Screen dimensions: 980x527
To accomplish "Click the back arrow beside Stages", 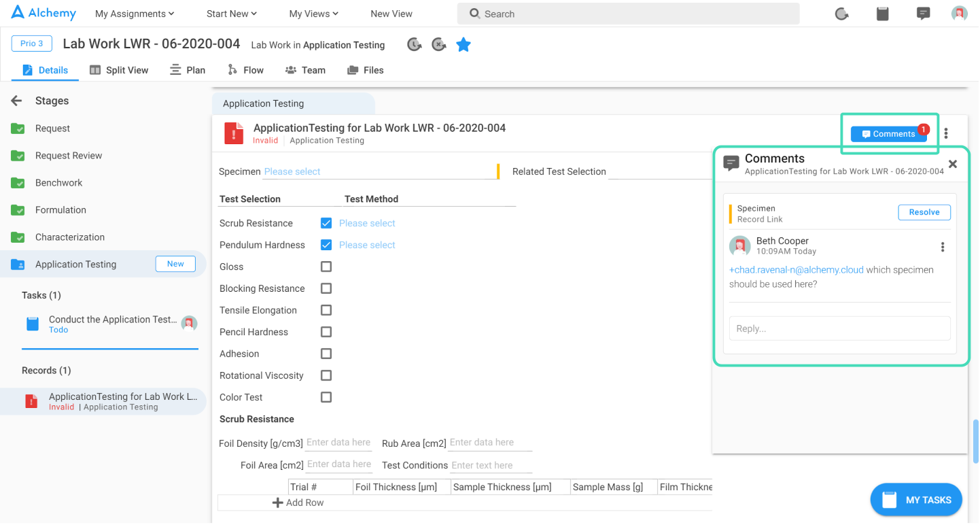I will point(17,101).
